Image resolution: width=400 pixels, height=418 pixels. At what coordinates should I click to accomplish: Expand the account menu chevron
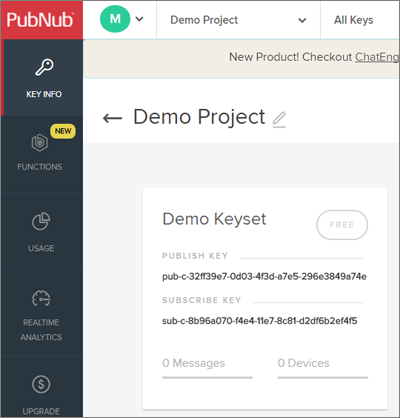[x=139, y=19]
